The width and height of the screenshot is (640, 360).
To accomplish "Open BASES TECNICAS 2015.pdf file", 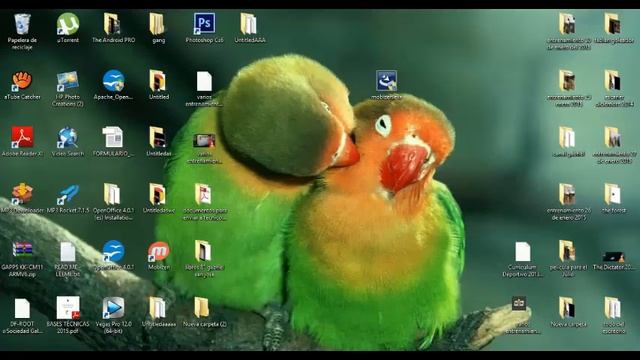I will pyautogui.click(x=68, y=308).
